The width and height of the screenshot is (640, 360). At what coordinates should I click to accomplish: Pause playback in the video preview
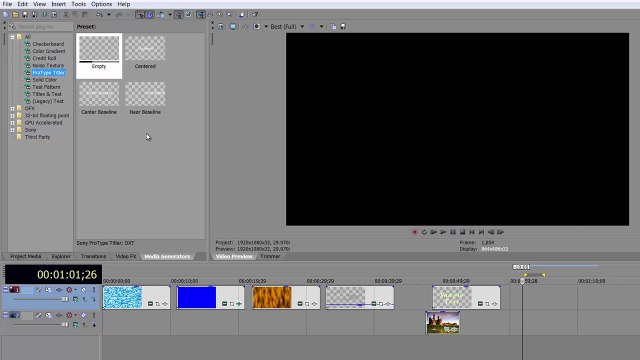pyautogui.click(x=453, y=232)
